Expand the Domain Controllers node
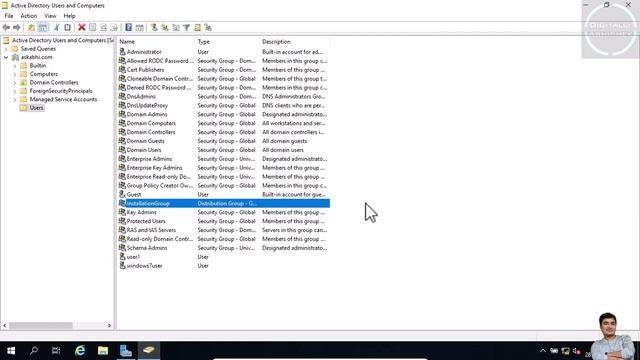The width and height of the screenshot is (640, 360). (15, 82)
